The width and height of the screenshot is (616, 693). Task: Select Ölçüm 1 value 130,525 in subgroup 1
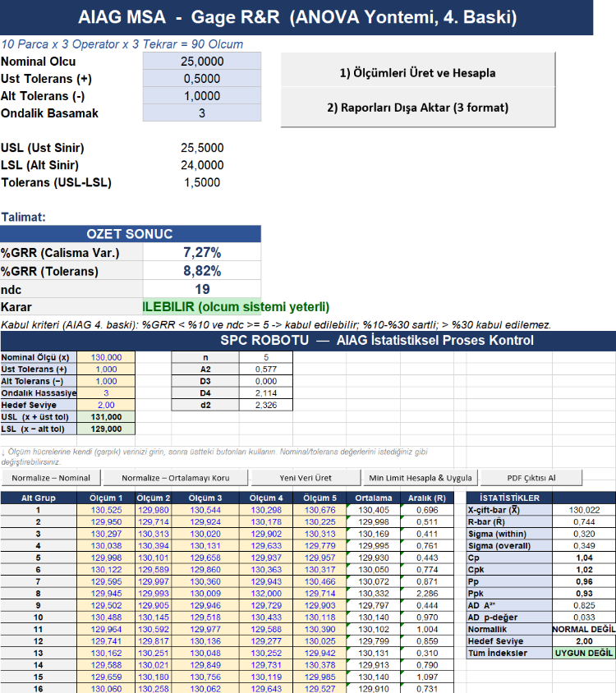tap(106, 510)
